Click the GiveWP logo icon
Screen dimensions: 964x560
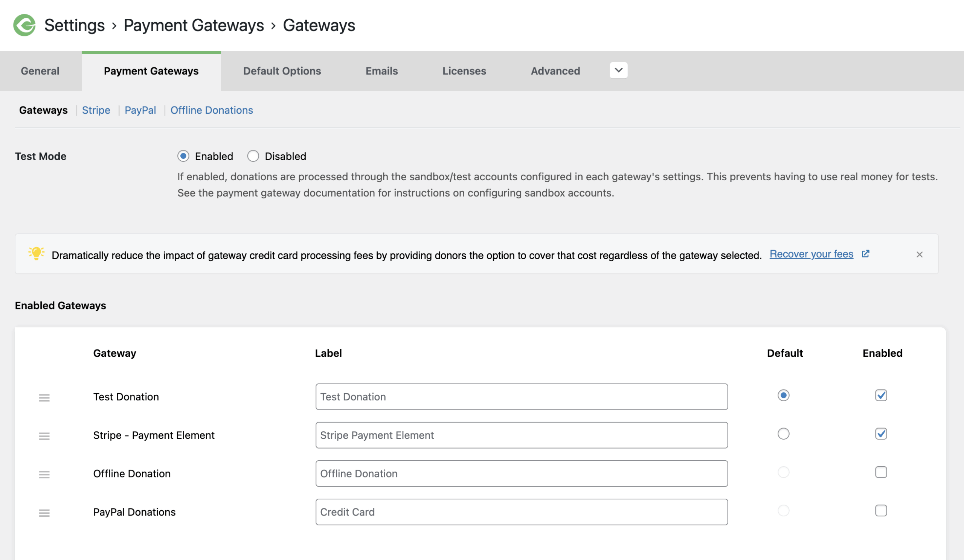[x=24, y=25]
